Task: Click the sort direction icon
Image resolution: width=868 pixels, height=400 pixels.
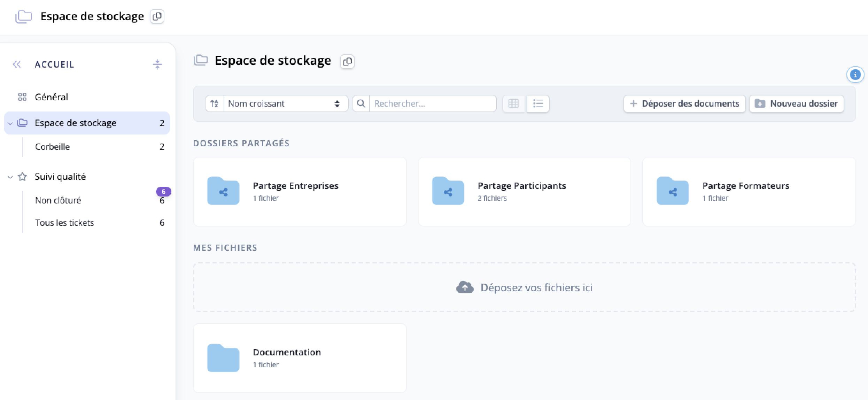Action: [215, 103]
